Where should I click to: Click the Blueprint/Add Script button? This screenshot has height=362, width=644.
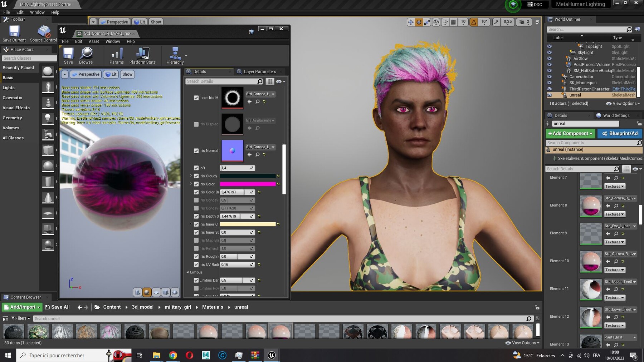coord(620,133)
